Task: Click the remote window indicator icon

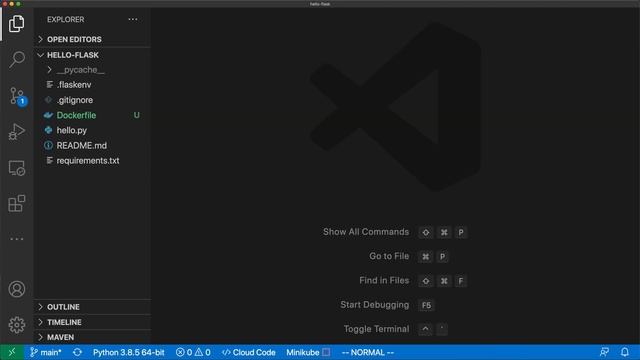Action: click(x=11, y=352)
